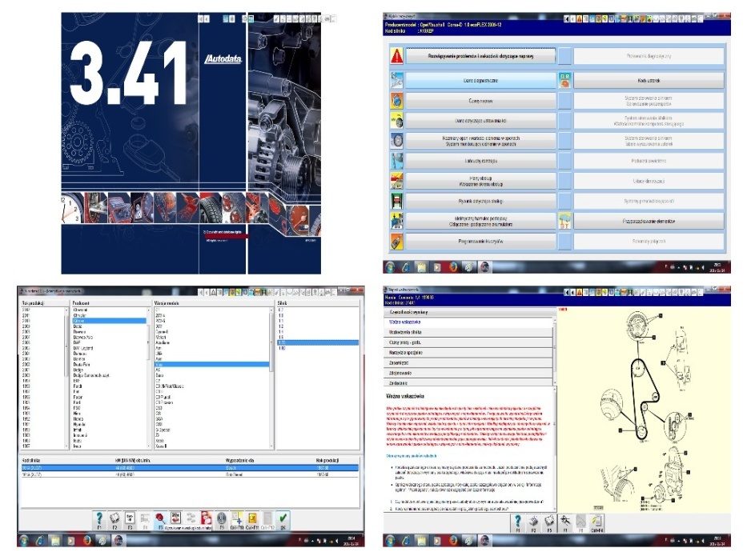Image resolution: width=747 pixels, height=560 pixels.
Task: Click the Przyporządkowanie elementów component location icon
Action: click(x=564, y=222)
